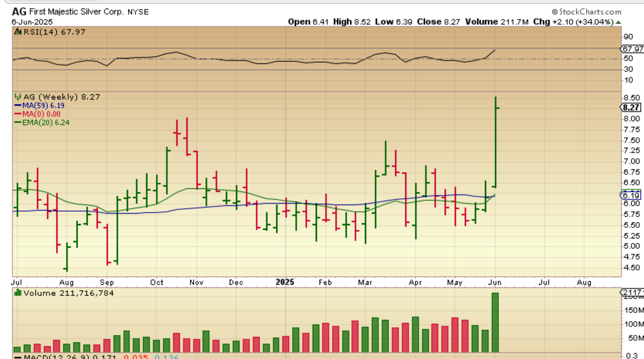Click the 6-Jun-2025 chart date

(x=32, y=22)
